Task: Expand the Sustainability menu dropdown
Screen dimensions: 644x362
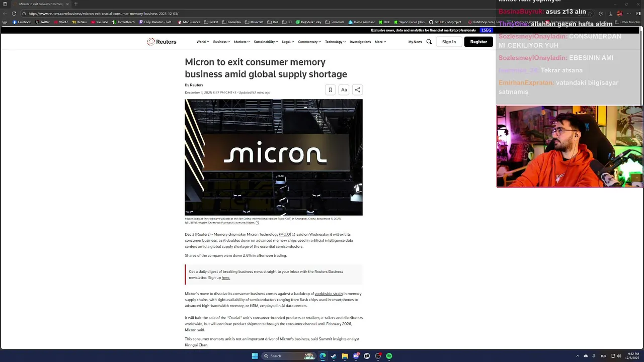Action: pyautogui.click(x=266, y=42)
